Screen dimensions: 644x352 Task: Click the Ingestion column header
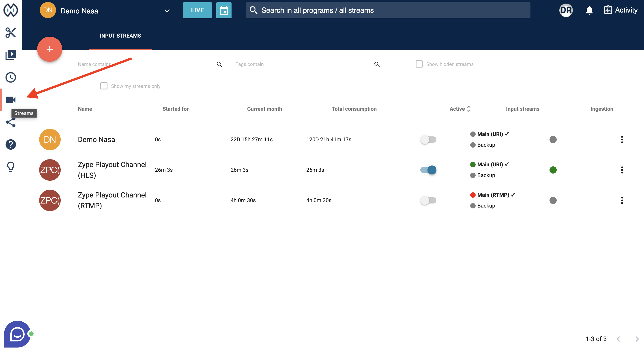pos(602,109)
